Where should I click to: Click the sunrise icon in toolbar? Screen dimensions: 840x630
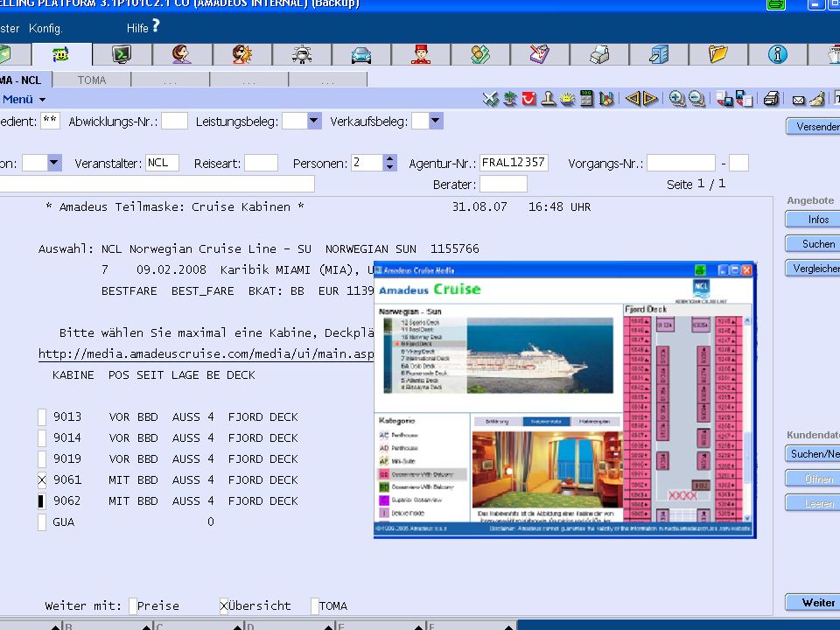[x=567, y=99]
